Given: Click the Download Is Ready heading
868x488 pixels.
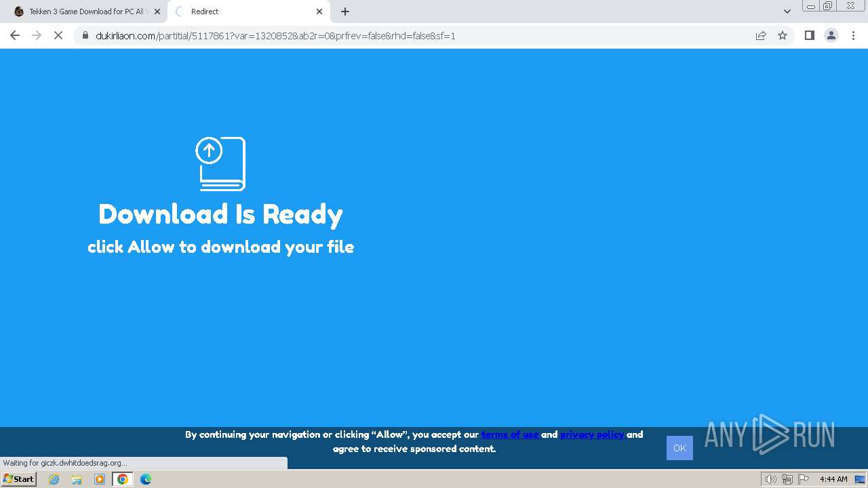Looking at the screenshot, I should [x=220, y=214].
